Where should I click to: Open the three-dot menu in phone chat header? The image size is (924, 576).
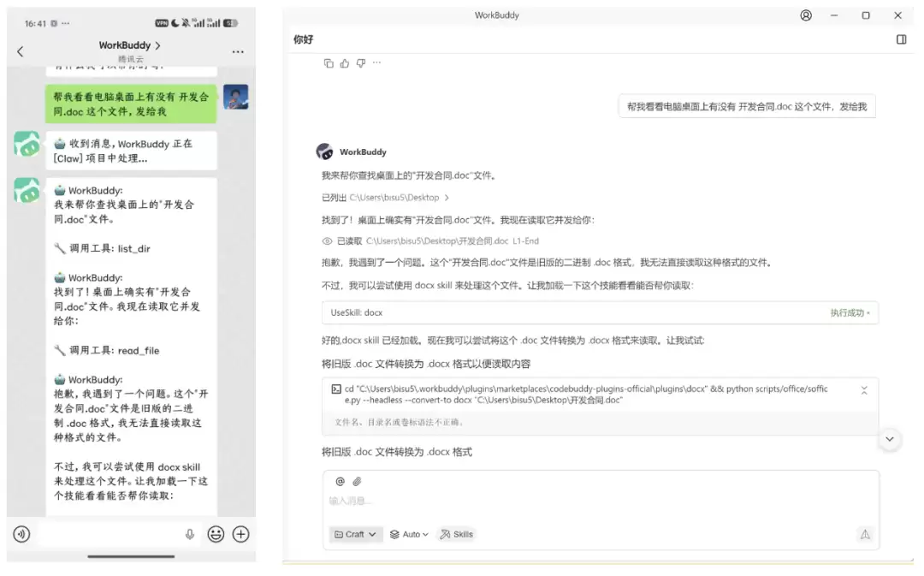pyautogui.click(x=238, y=51)
